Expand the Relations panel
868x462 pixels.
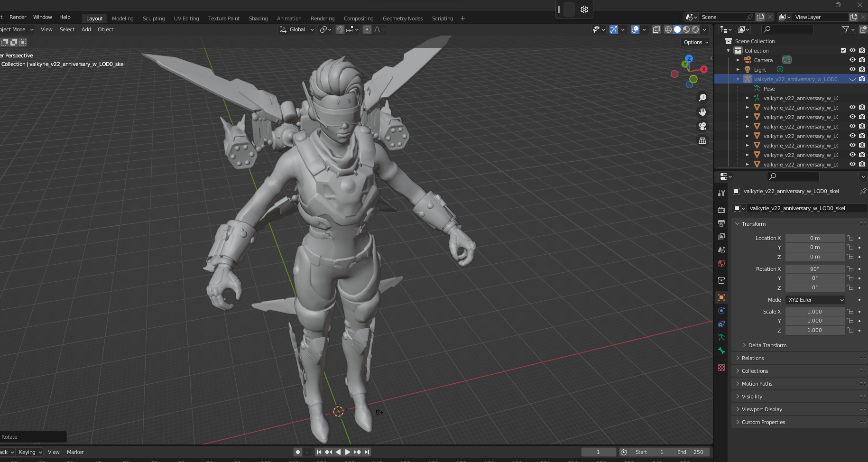753,358
